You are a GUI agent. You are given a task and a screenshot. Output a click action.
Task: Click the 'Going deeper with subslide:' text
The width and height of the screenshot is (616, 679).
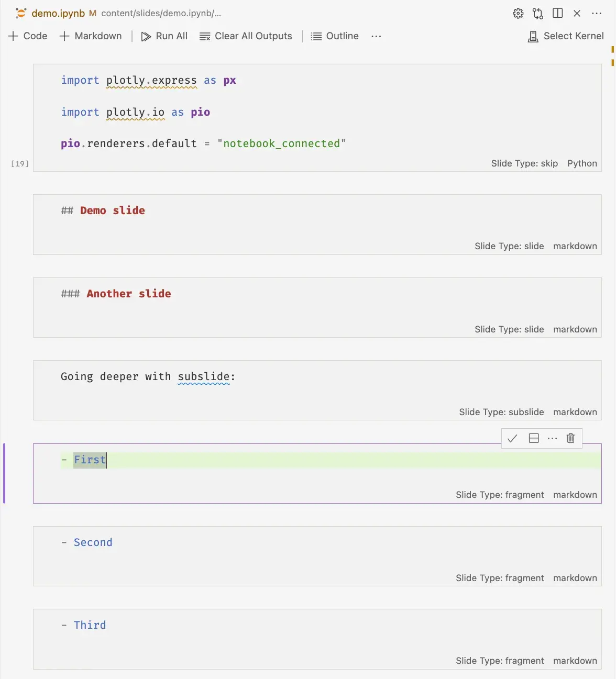tap(148, 376)
